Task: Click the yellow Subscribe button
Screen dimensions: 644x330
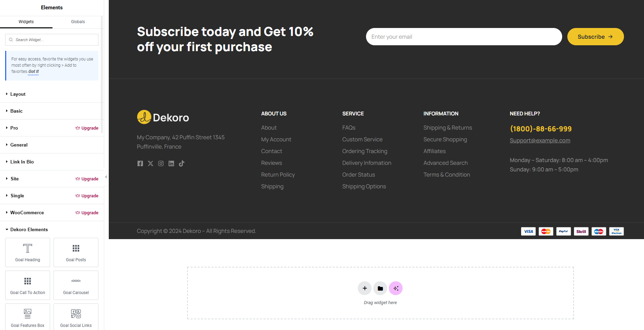Action: (x=595, y=37)
